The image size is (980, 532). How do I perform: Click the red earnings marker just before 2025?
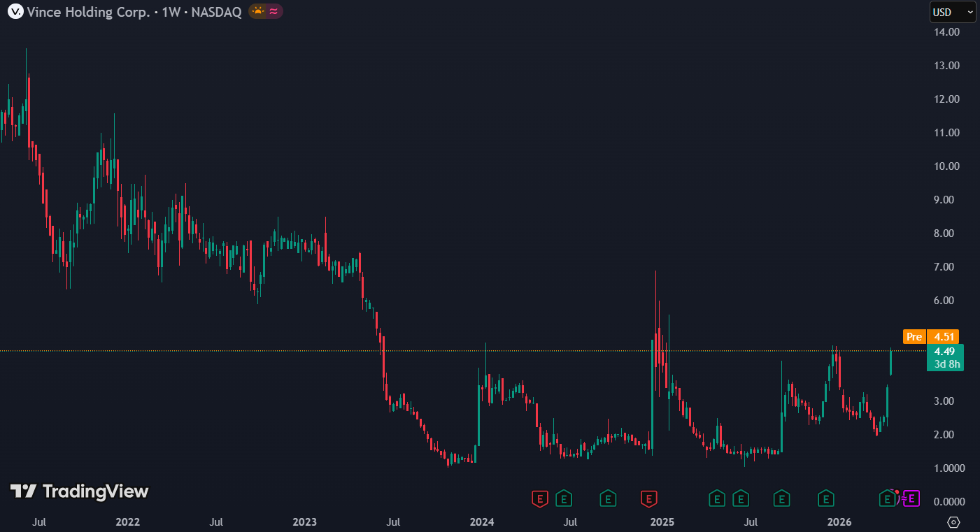[x=650, y=498]
